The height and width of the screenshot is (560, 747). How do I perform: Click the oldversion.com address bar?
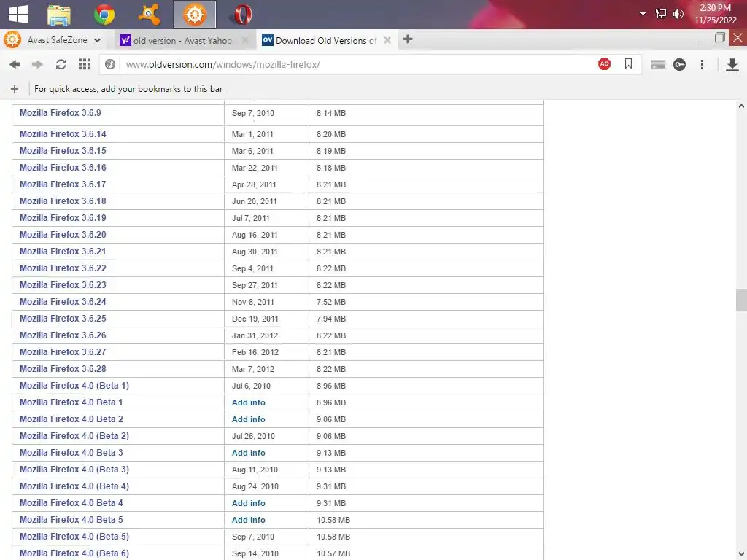pos(352,64)
